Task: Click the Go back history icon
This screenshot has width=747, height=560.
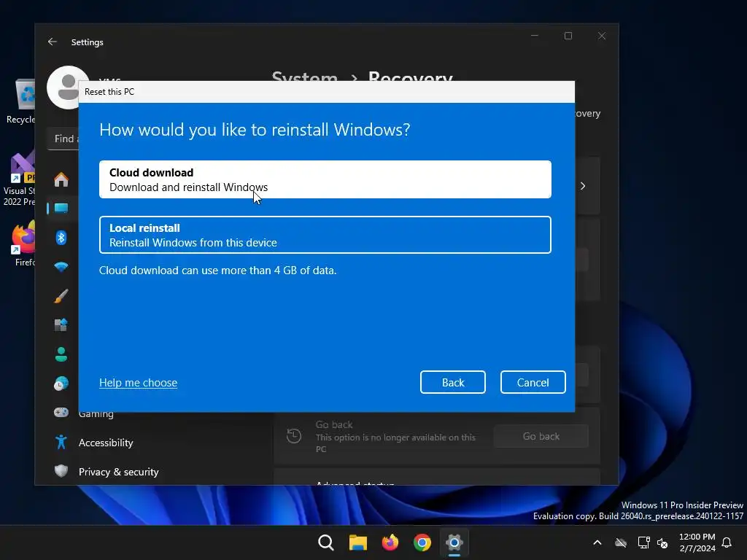Action: click(294, 436)
